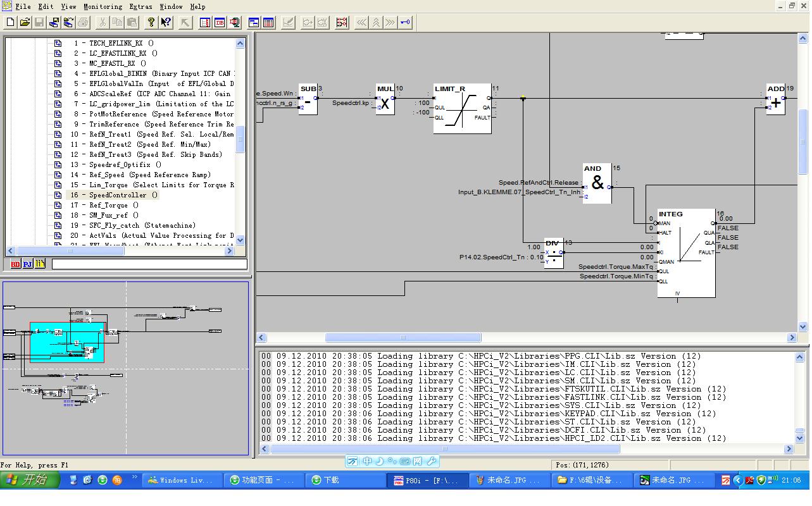Activate the context help pointer icon
Image resolution: width=812 pixels, height=506 pixels.
166,22
